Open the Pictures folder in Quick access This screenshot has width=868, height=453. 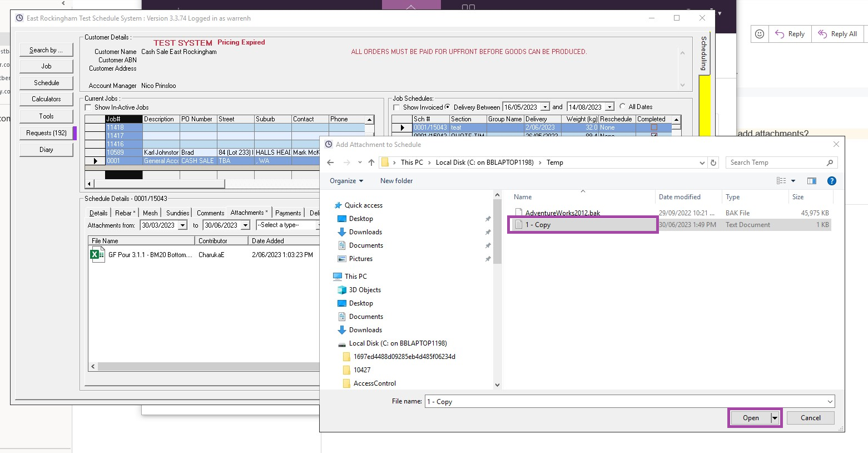pos(359,258)
